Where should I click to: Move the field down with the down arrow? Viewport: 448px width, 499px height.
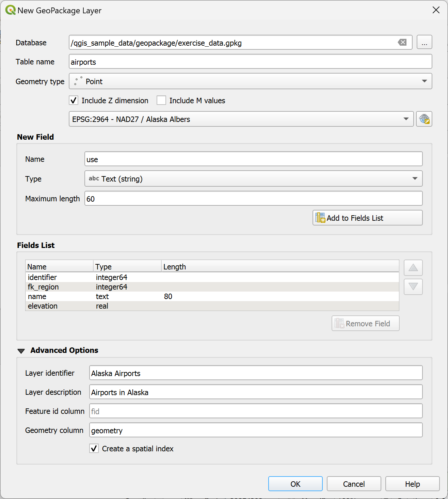pos(413,287)
